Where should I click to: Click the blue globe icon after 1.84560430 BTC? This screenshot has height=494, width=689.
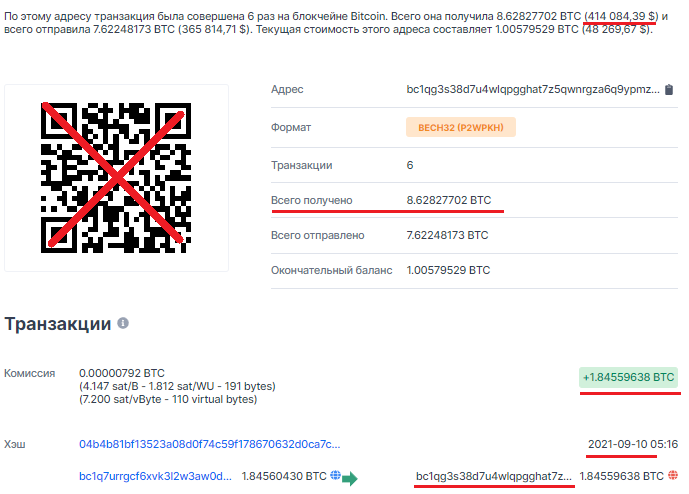335,475
